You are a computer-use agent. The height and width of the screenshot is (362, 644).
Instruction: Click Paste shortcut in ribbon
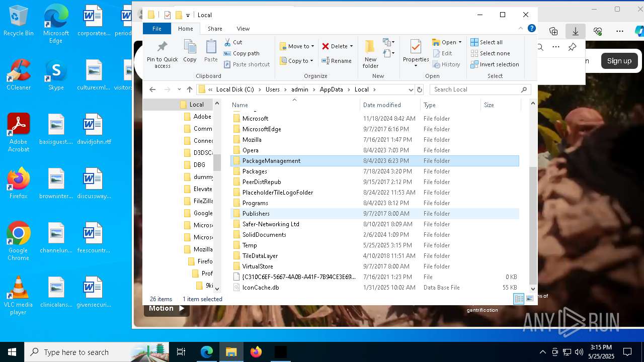coord(247,64)
